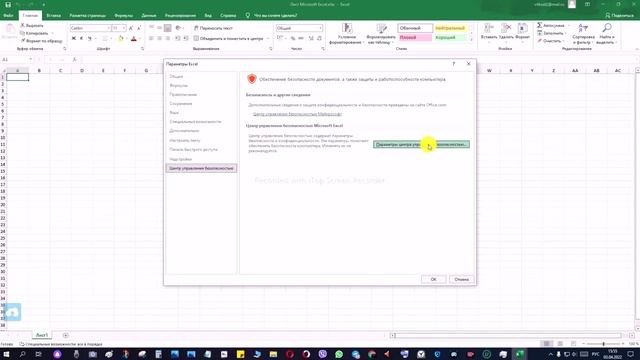Click the AutoSum command
The width and height of the screenshot is (640, 360).
[551, 25]
